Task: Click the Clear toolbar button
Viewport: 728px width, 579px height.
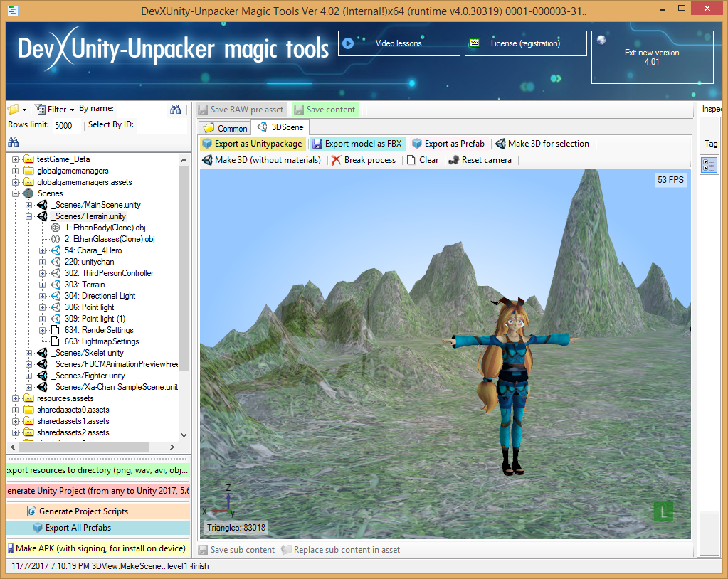Action: [423, 160]
